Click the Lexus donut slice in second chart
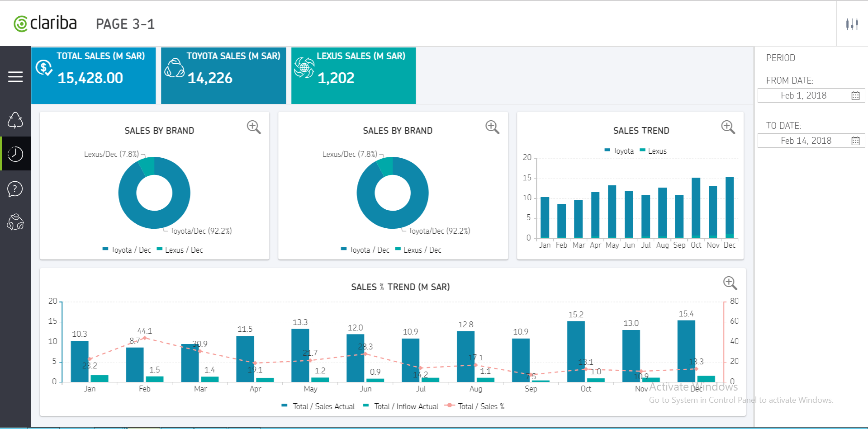Screen dimensions: 868x429 (385, 166)
